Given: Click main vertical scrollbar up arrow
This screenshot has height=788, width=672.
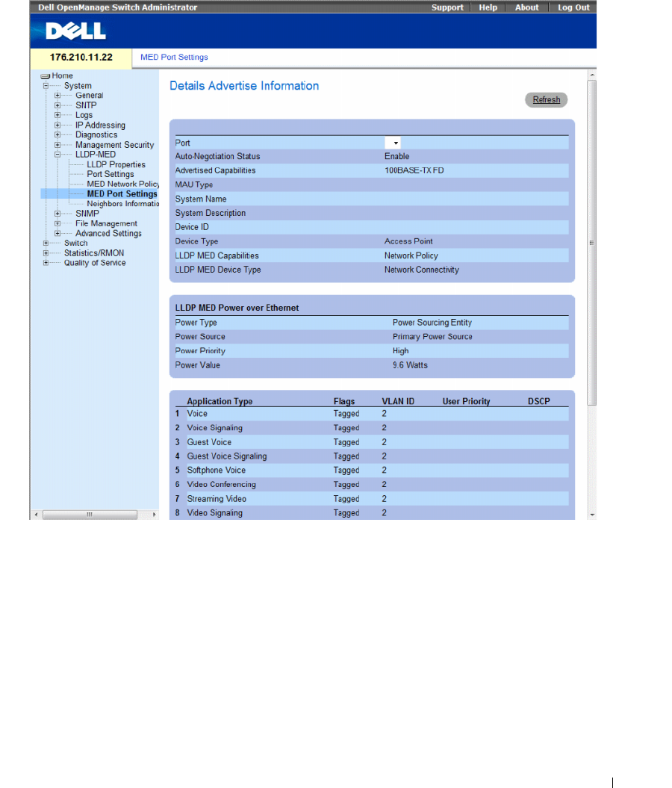Looking at the screenshot, I should [x=592, y=75].
